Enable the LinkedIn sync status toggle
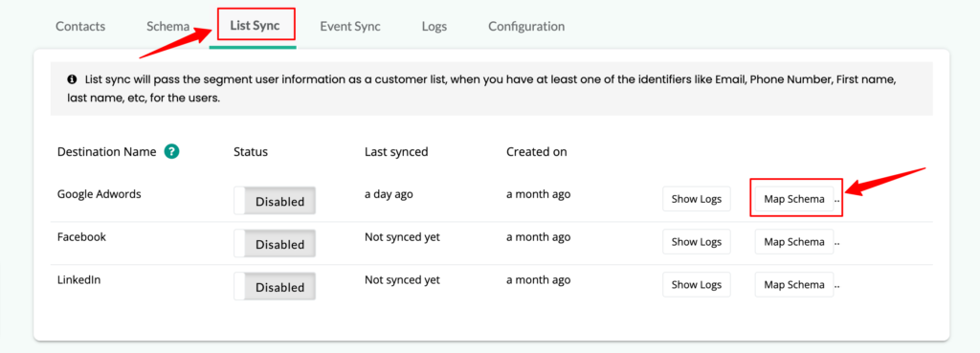 275,287
